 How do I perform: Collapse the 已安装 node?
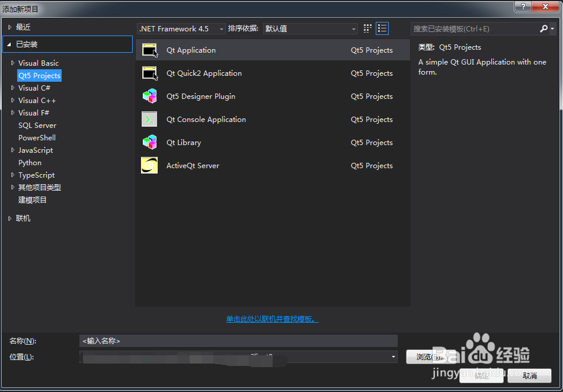(9, 44)
